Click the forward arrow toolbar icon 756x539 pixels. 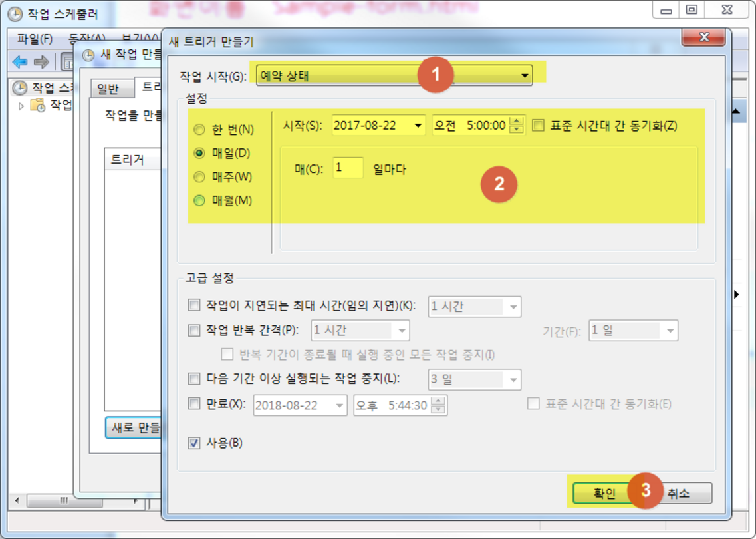(x=41, y=62)
